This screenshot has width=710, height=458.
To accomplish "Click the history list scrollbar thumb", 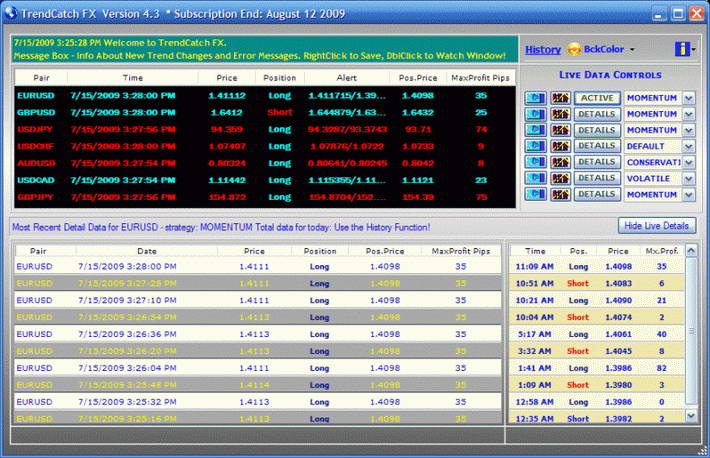I will pyautogui.click(x=691, y=331).
